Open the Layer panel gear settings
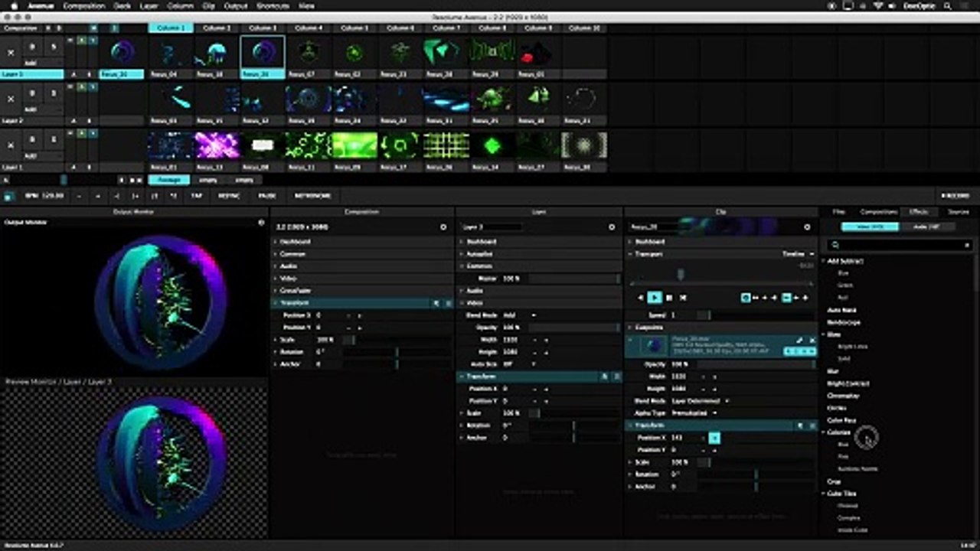Viewport: 980px width, 551px height. pyautogui.click(x=612, y=227)
